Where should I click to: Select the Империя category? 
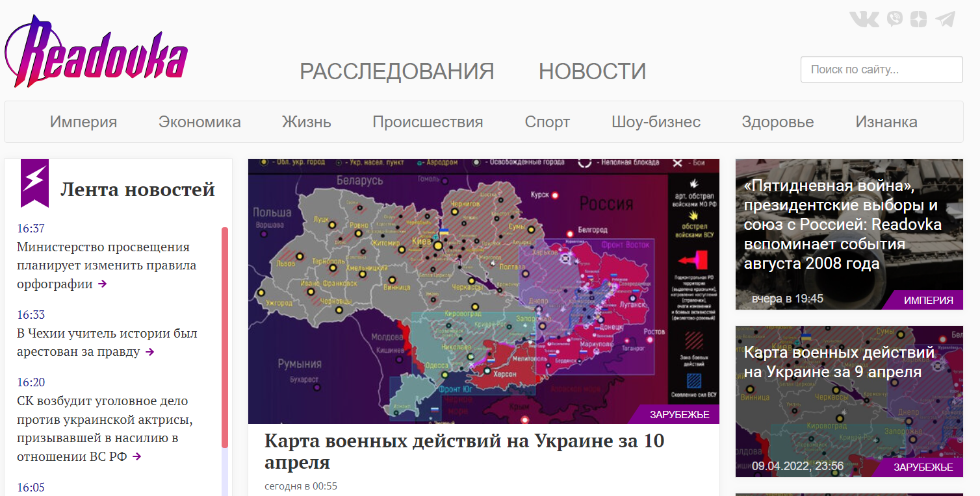[x=83, y=121]
